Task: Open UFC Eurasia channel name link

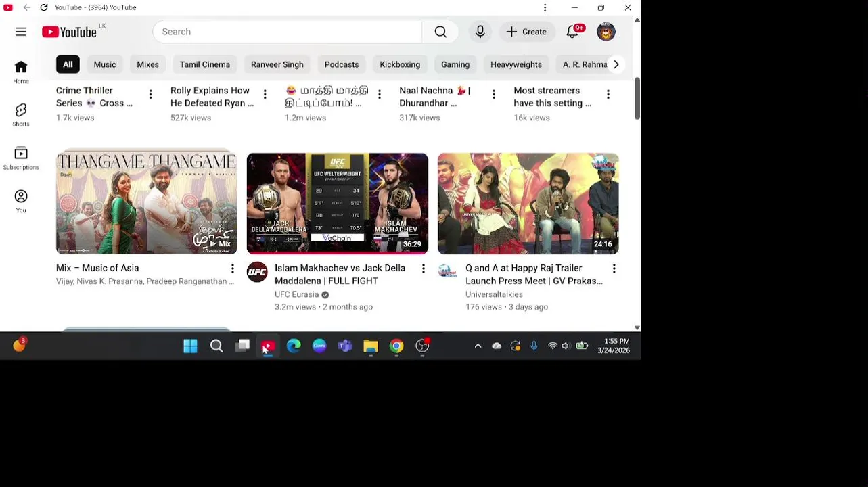Action: click(296, 294)
